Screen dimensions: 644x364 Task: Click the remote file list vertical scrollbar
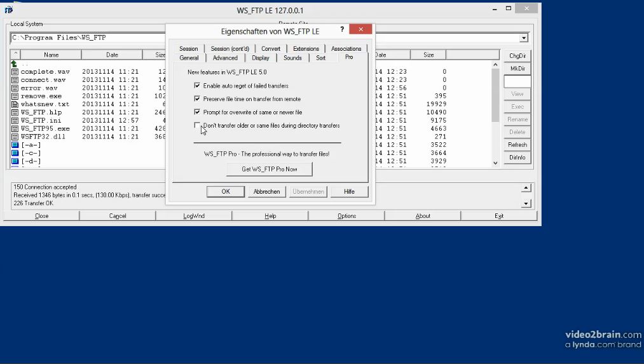495,114
